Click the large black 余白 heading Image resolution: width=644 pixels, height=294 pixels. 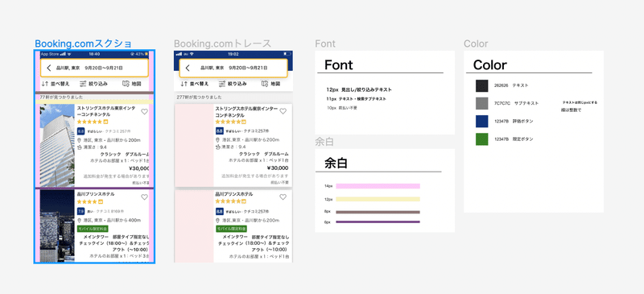point(336,164)
